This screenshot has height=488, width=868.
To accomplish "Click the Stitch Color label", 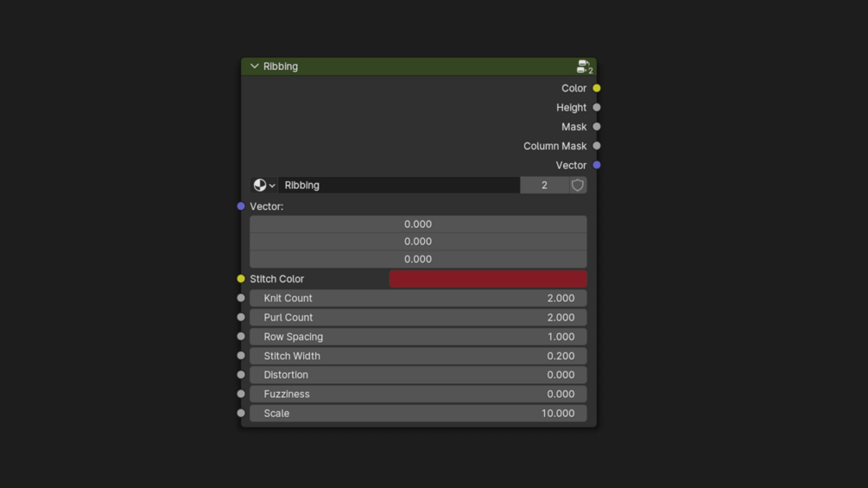I will click(276, 279).
